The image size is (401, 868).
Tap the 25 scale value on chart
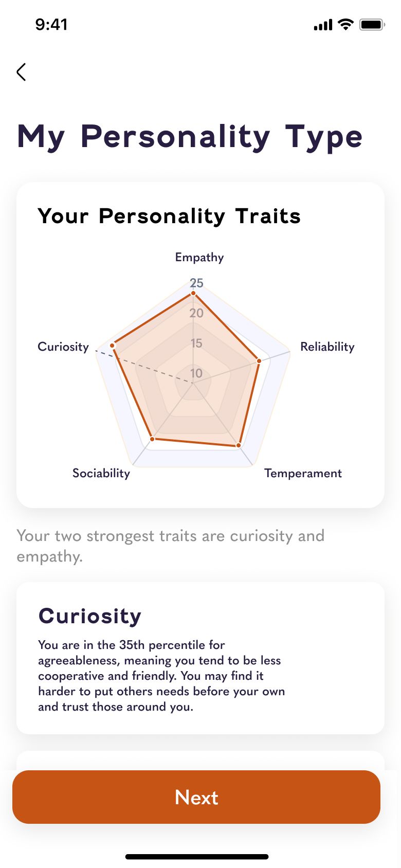click(x=196, y=283)
